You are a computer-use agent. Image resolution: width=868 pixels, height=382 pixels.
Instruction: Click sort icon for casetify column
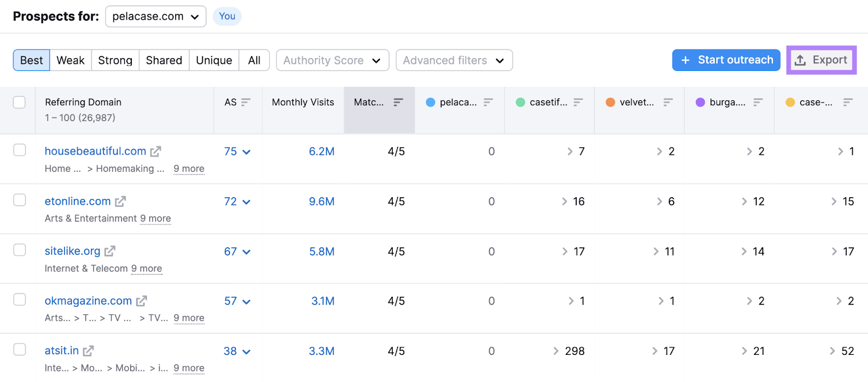[x=578, y=102]
